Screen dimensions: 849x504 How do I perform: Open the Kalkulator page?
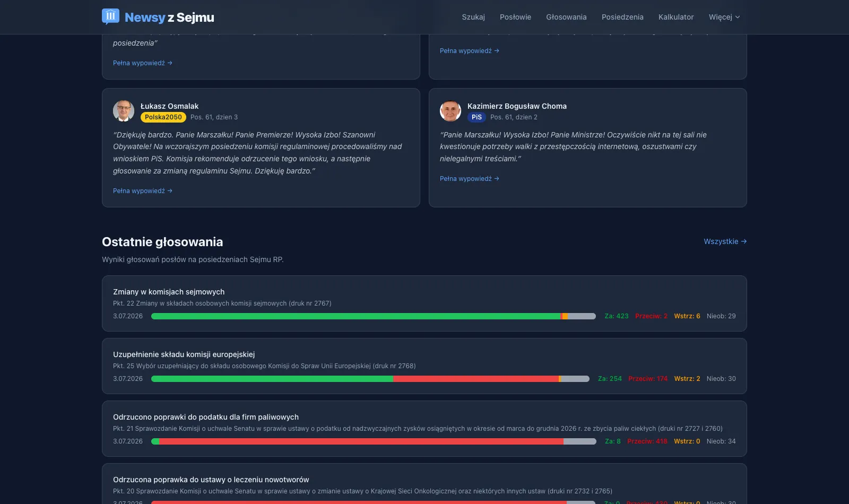(x=676, y=17)
